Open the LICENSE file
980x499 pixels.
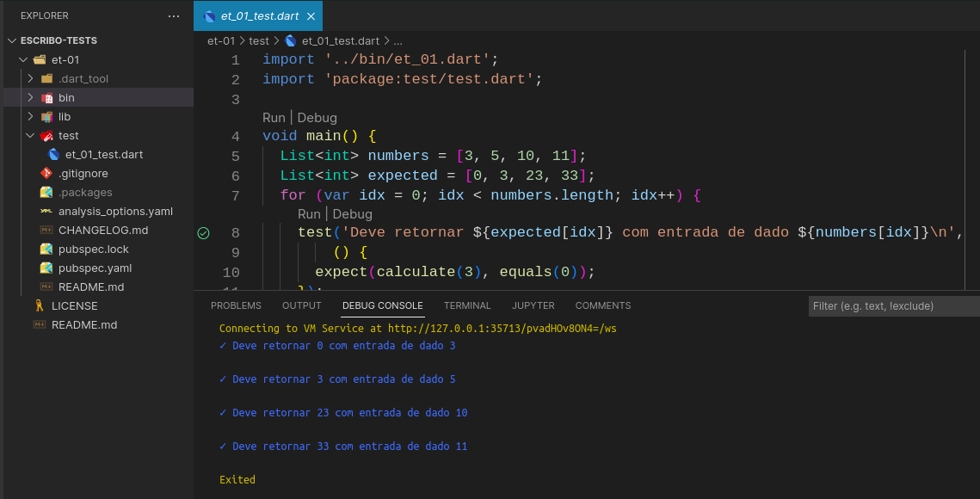[x=74, y=305]
